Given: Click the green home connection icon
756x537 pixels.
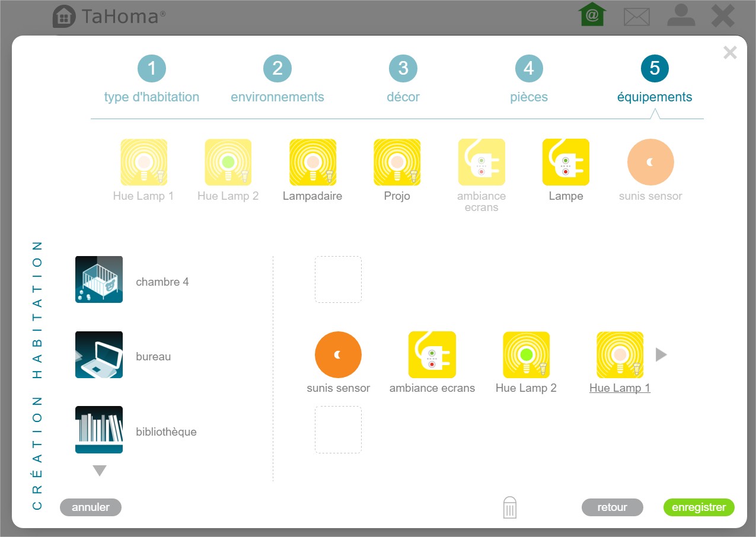Looking at the screenshot, I should pyautogui.click(x=592, y=15).
